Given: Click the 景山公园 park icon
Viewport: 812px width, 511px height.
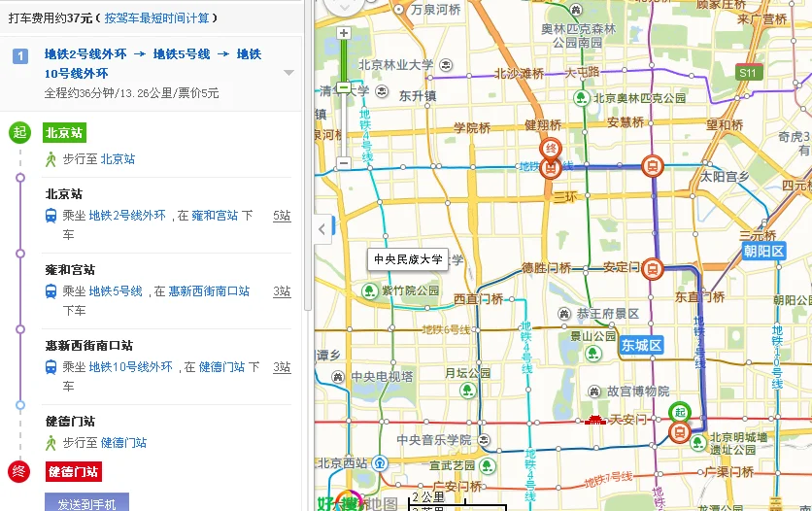Looking at the screenshot, I should pyautogui.click(x=592, y=354).
